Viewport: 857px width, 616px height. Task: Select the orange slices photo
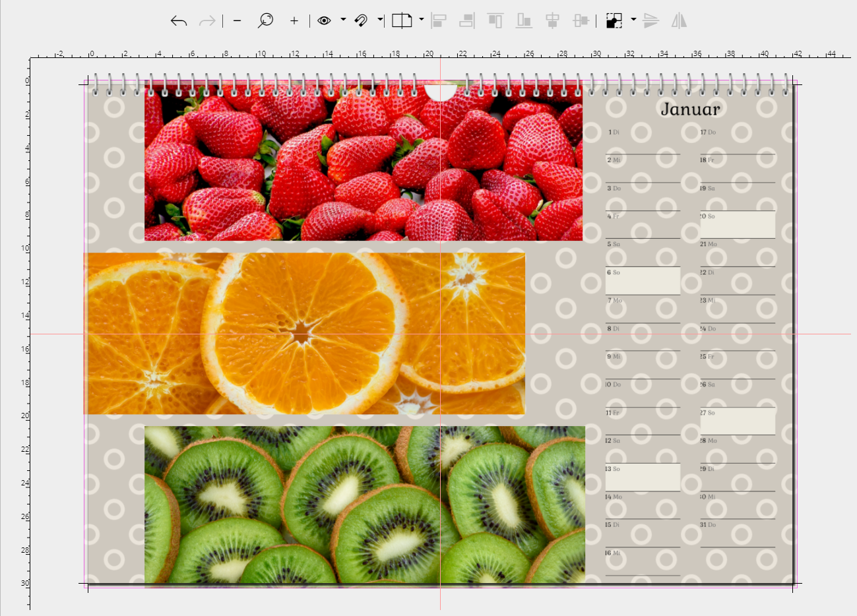point(304,333)
